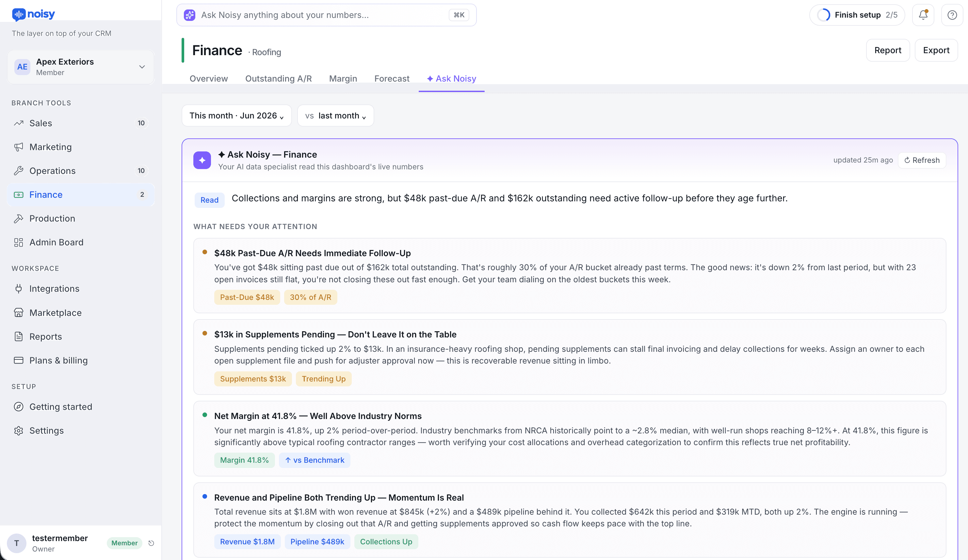Click the Trending Up tag
The height and width of the screenshot is (560, 968).
pos(323,379)
